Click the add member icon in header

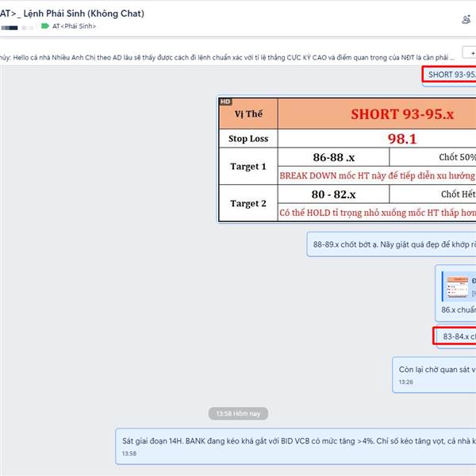(x=466, y=20)
